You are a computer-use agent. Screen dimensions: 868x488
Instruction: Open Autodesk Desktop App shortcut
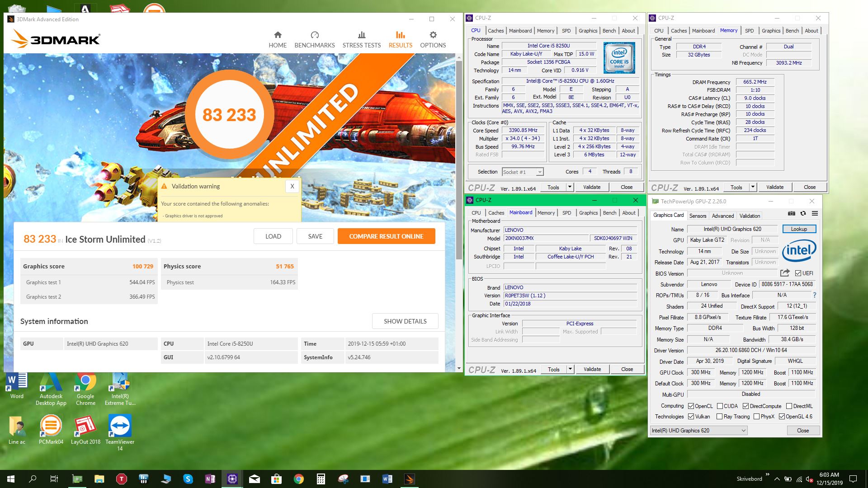(51, 389)
